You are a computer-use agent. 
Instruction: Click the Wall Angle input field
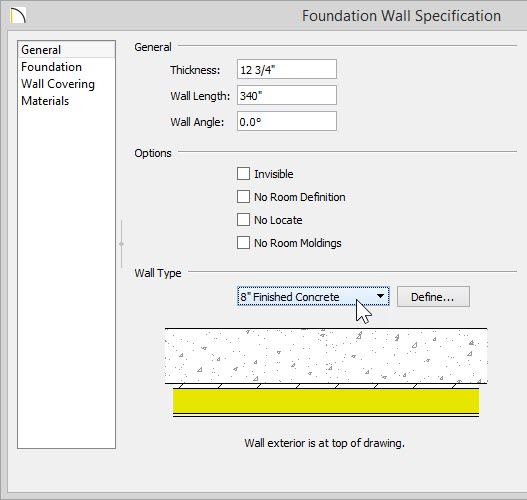(x=287, y=121)
